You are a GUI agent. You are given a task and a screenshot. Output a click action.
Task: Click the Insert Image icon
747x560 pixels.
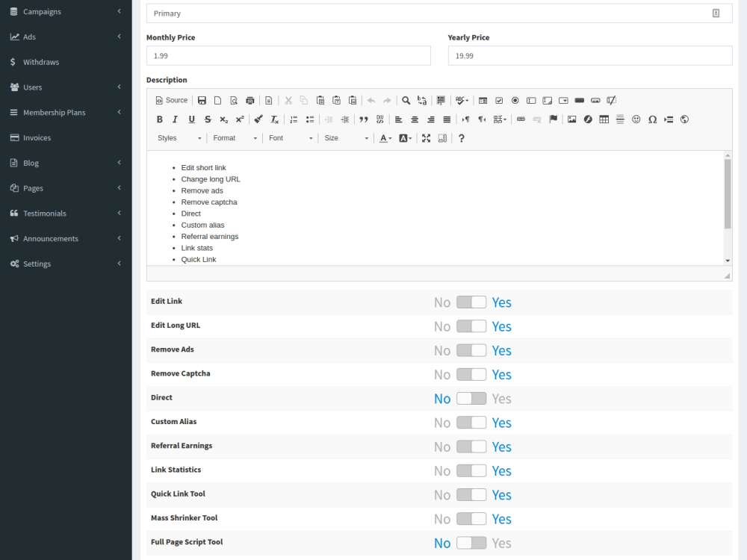571,119
